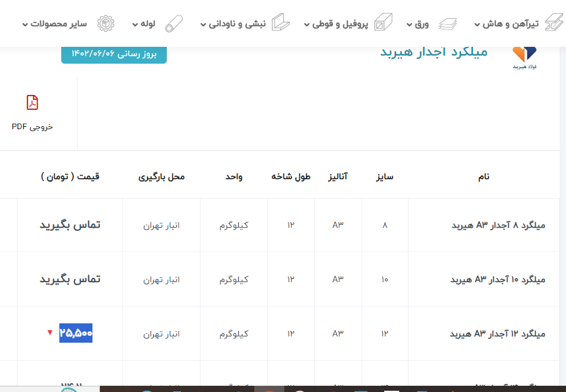Click the red PDF export icon
Viewport: 566px width, 392px height.
tap(32, 102)
